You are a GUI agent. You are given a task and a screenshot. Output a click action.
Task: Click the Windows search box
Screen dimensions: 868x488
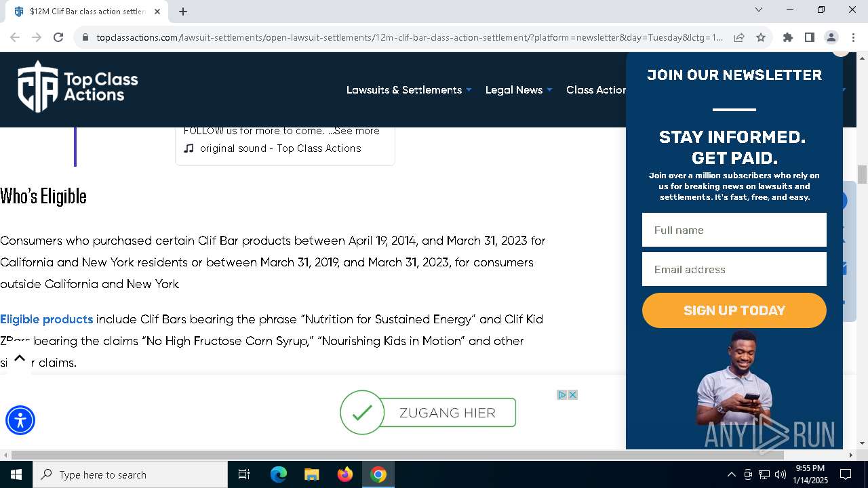point(130,474)
